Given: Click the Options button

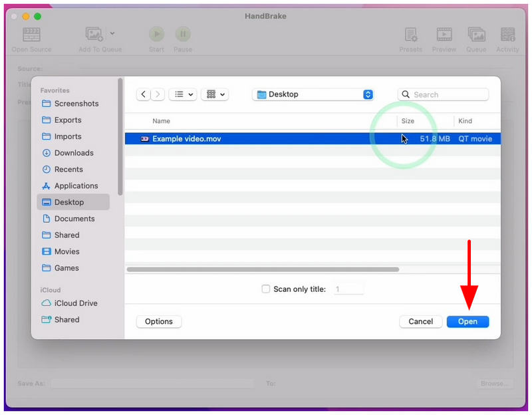Looking at the screenshot, I should click(159, 321).
